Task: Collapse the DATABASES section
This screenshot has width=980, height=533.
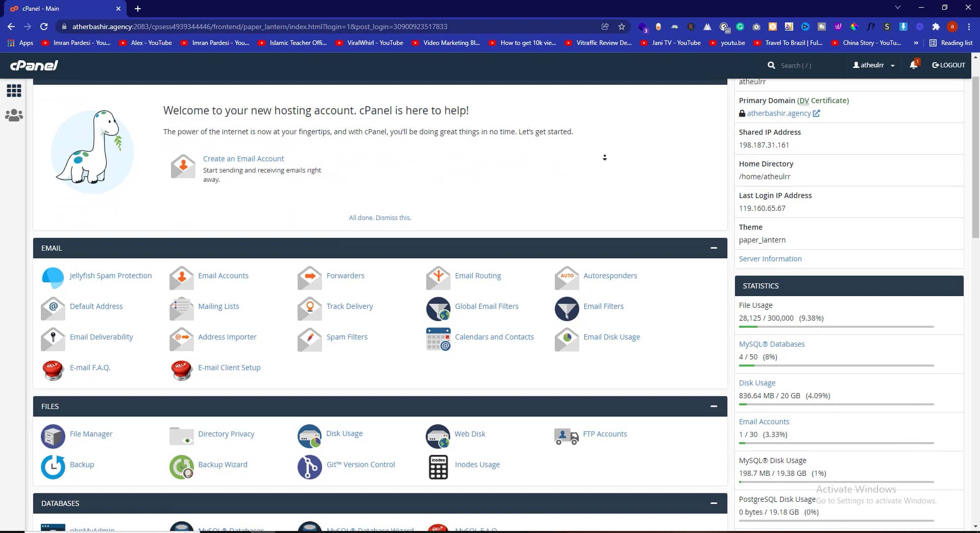Action: tap(714, 503)
